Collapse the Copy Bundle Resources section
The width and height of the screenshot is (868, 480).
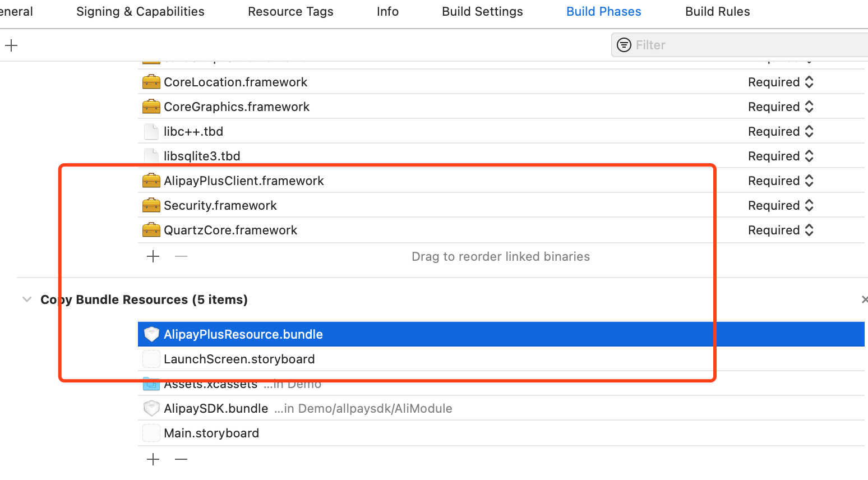[26, 299]
